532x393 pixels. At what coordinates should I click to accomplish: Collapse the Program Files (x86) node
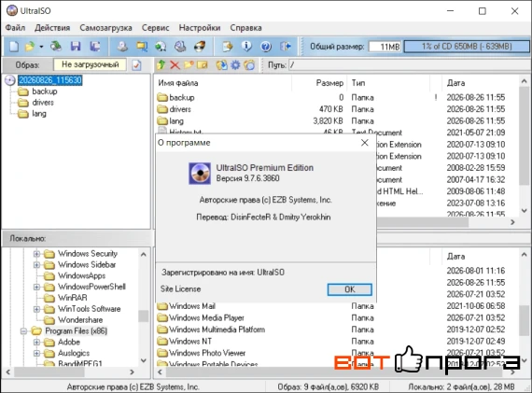tap(23, 331)
